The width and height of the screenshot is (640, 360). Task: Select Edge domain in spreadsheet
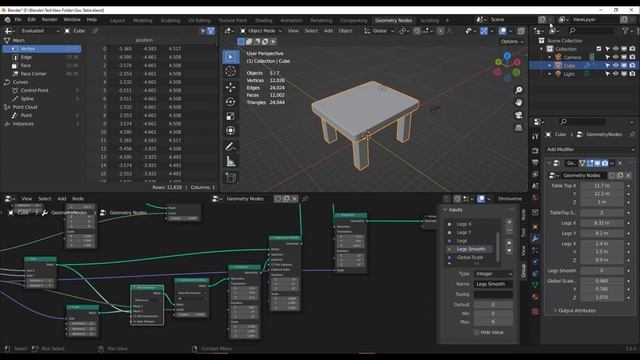[x=42, y=57]
